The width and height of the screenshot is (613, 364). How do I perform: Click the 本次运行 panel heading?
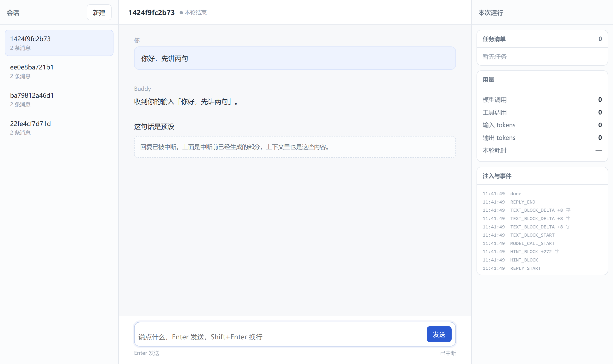[x=491, y=12]
